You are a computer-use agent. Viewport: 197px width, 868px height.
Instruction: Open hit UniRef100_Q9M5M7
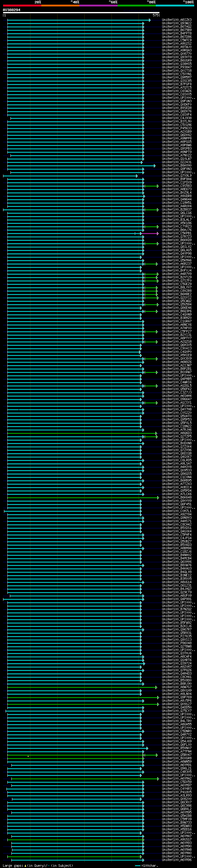pos(177,78)
